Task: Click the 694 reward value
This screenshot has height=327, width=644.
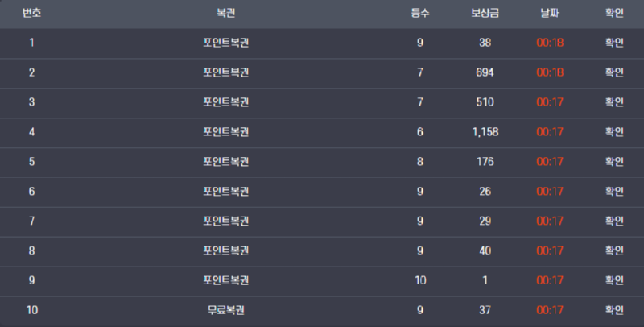Action: point(485,72)
